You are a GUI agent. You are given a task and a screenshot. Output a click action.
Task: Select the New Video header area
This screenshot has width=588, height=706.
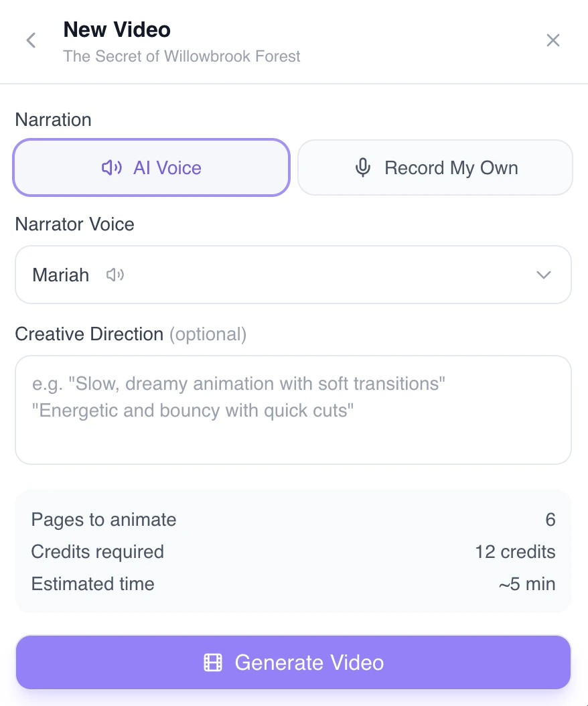click(117, 29)
